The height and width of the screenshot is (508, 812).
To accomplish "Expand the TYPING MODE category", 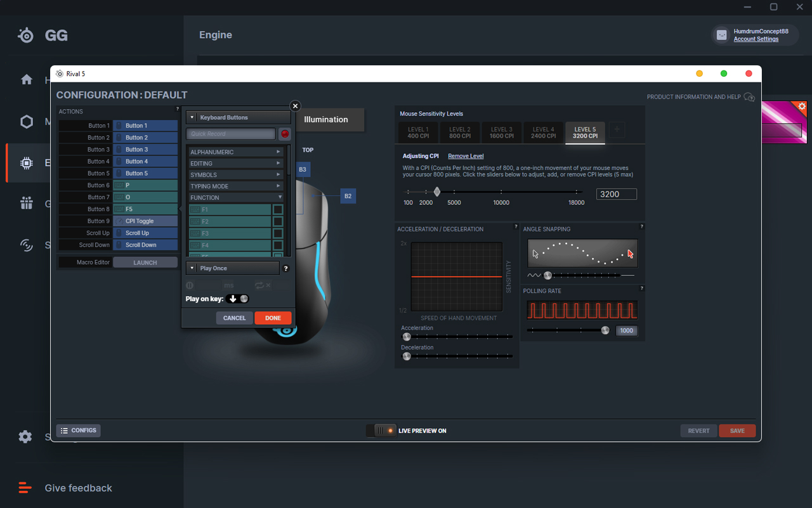I will [236, 186].
